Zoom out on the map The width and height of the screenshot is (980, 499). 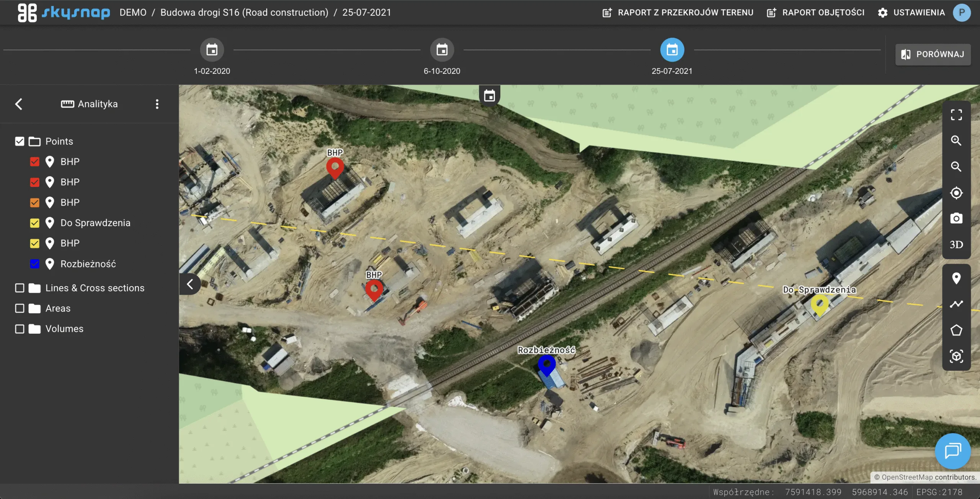pyautogui.click(x=956, y=166)
